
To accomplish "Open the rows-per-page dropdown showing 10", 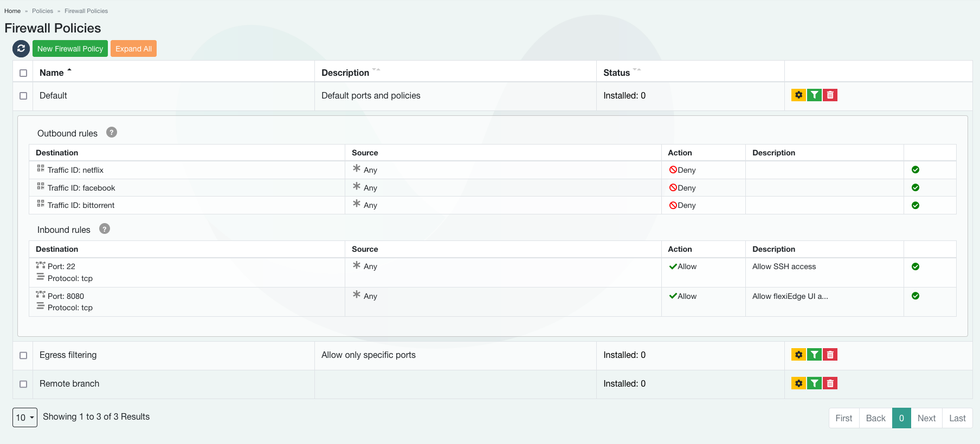I will pos(25,417).
